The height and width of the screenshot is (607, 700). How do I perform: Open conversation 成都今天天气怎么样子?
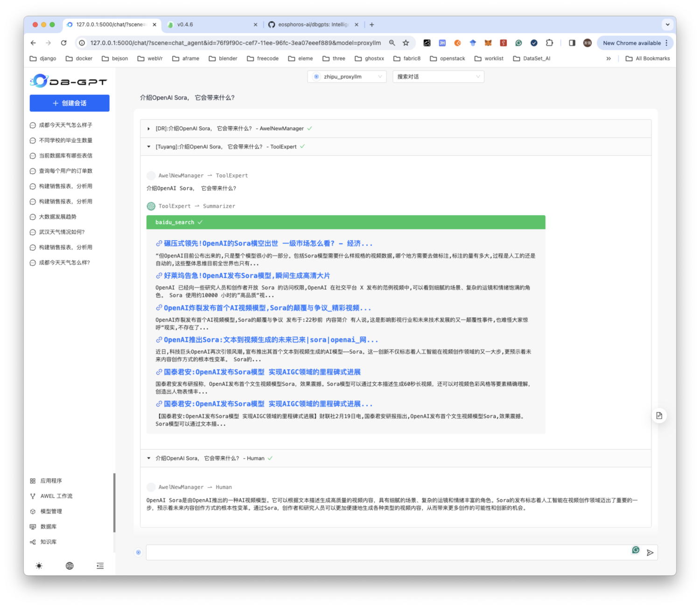(65, 125)
